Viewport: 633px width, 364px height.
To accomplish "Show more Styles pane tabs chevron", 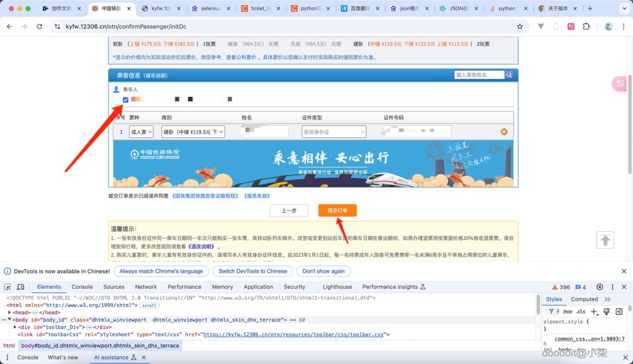I will click(608, 299).
